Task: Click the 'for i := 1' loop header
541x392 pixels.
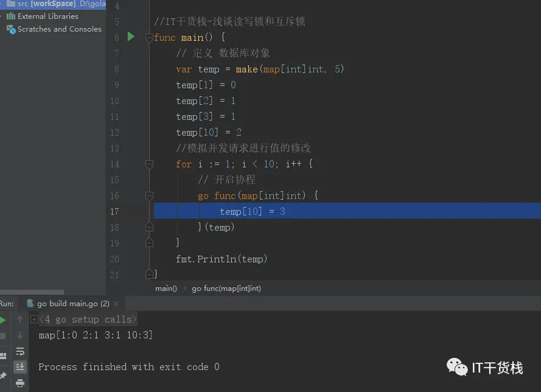Action: [244, 164]
